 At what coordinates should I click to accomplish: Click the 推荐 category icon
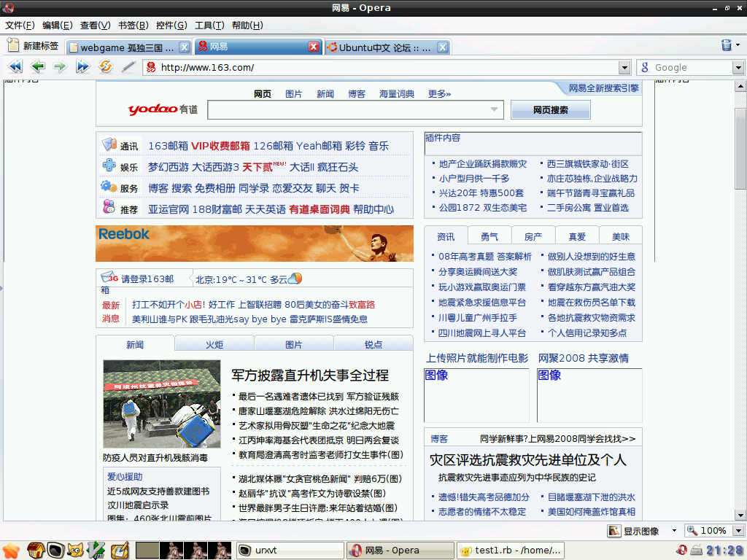[x=109, y=206]
